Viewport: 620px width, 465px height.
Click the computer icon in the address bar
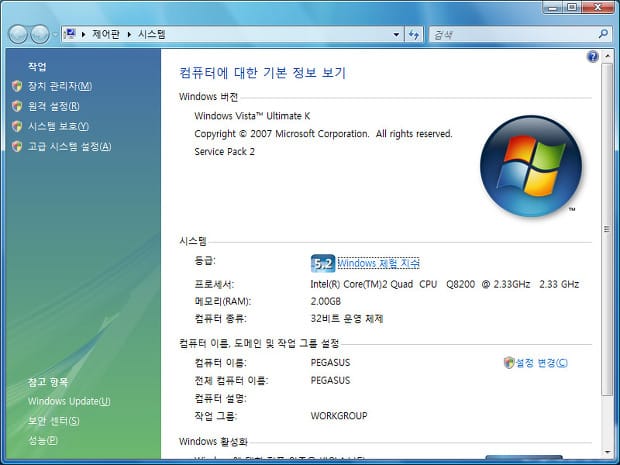pyautogui.click(x=69, y=34)
